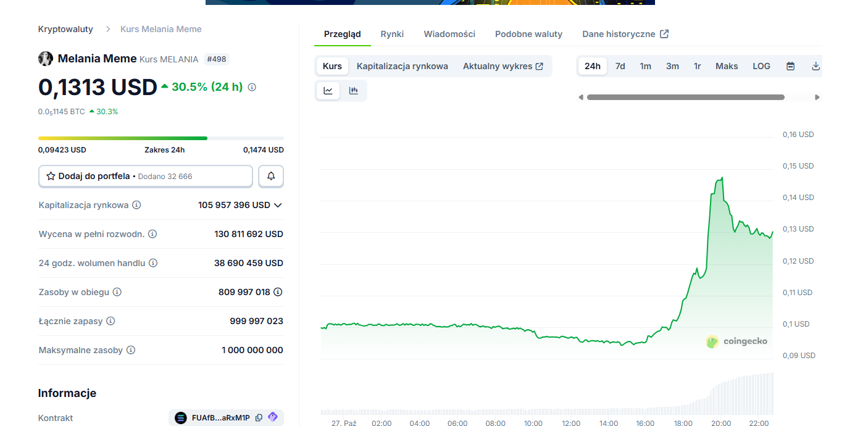Screen dimensions: 868x426
Task: Toggle LOG scale on the chart
Action: (x=761, y=66)
